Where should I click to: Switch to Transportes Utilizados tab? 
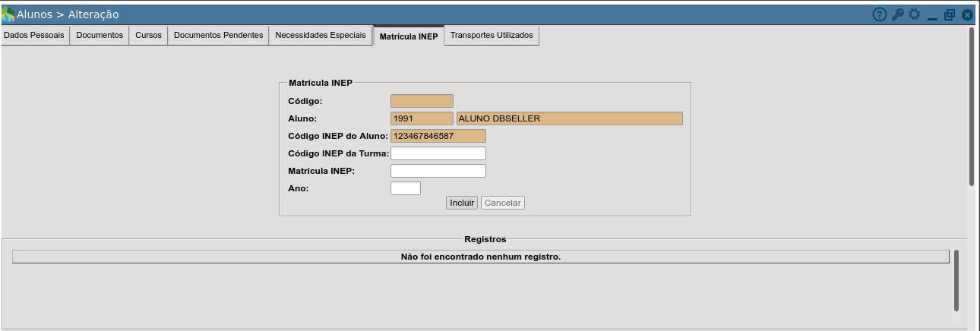[x=492, y=36]
